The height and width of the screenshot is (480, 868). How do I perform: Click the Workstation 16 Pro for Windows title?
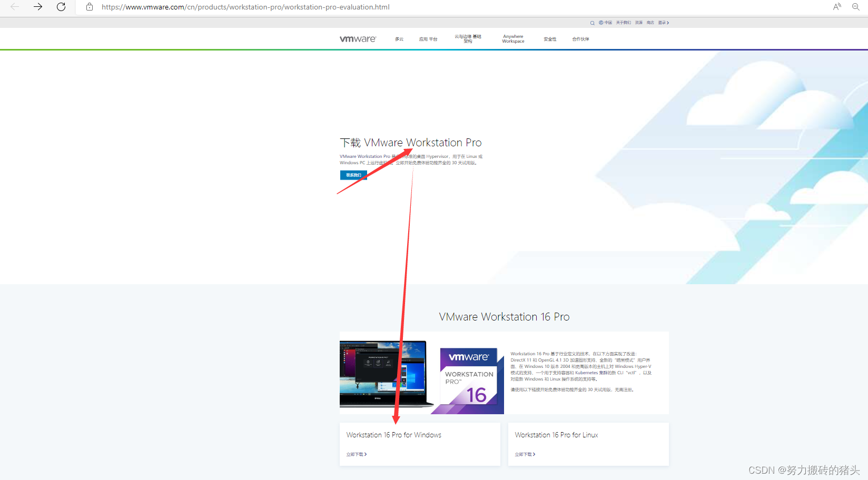[394, 435]
